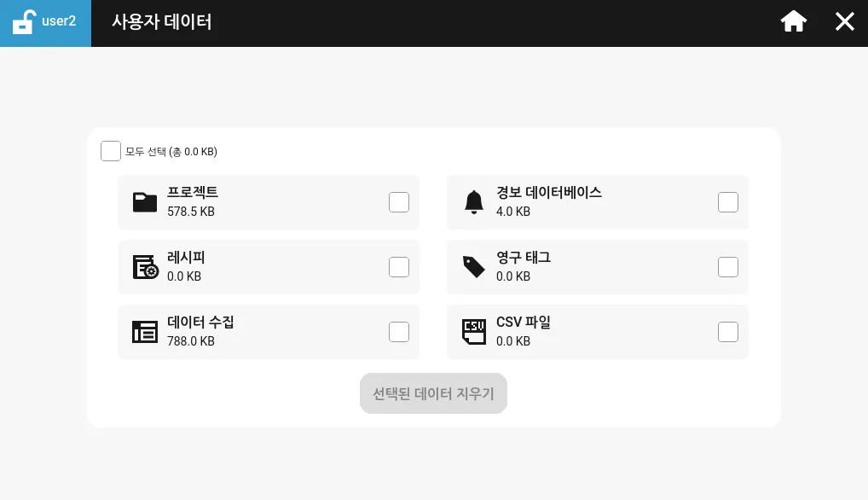Screen dimensions: 868x500
Task: Click the 프로젝트 folder icon
Action: (x=145, y=202)
